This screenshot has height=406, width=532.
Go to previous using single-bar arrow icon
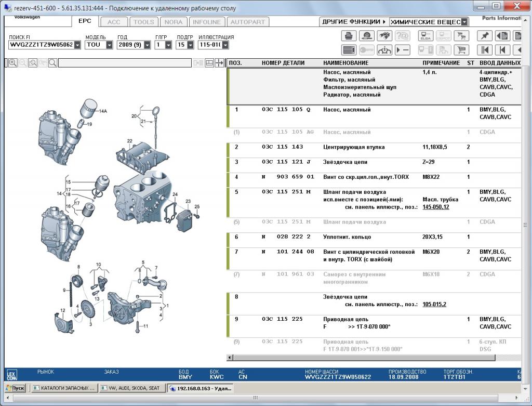tap(502, 50)
